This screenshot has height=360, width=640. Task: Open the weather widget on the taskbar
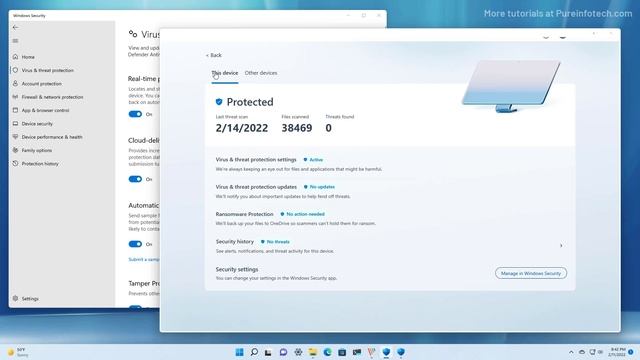[18, 352]
